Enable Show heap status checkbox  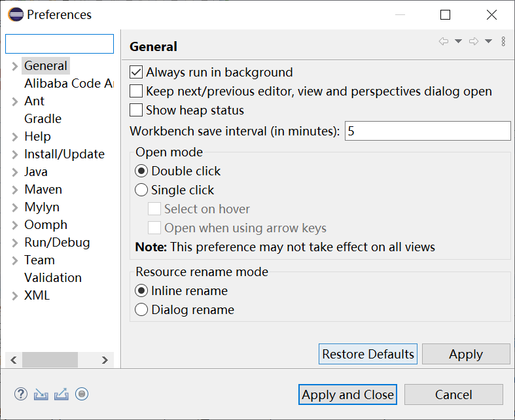coord(137,111)
